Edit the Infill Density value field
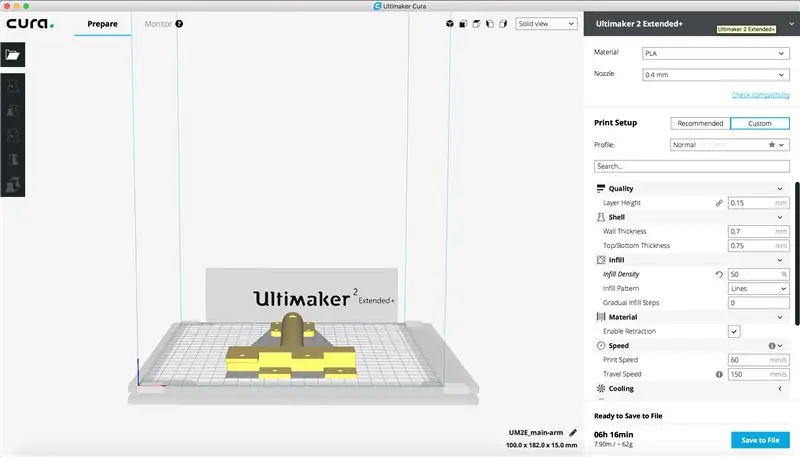The width and height of the screenshot is (800, 457). 759,274
